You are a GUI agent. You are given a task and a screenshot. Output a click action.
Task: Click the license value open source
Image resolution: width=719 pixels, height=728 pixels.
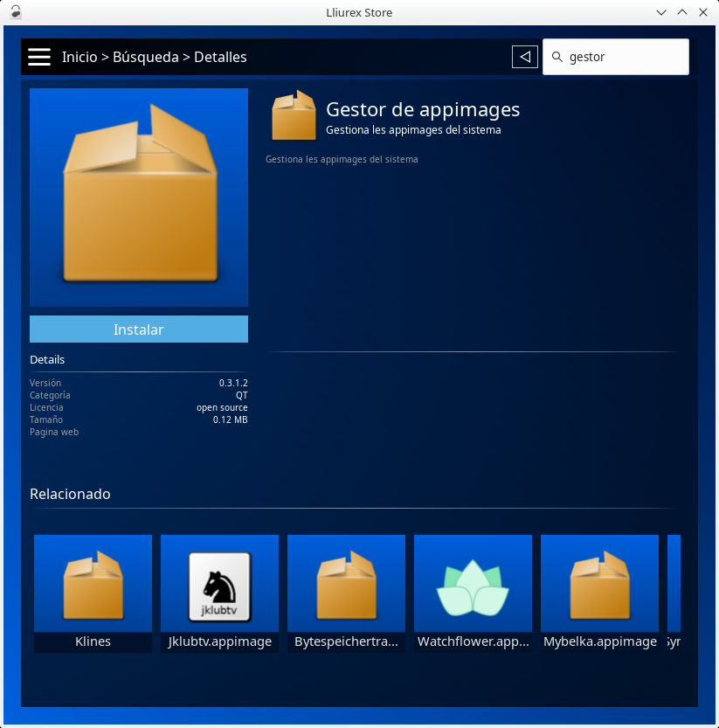(222, 407)
